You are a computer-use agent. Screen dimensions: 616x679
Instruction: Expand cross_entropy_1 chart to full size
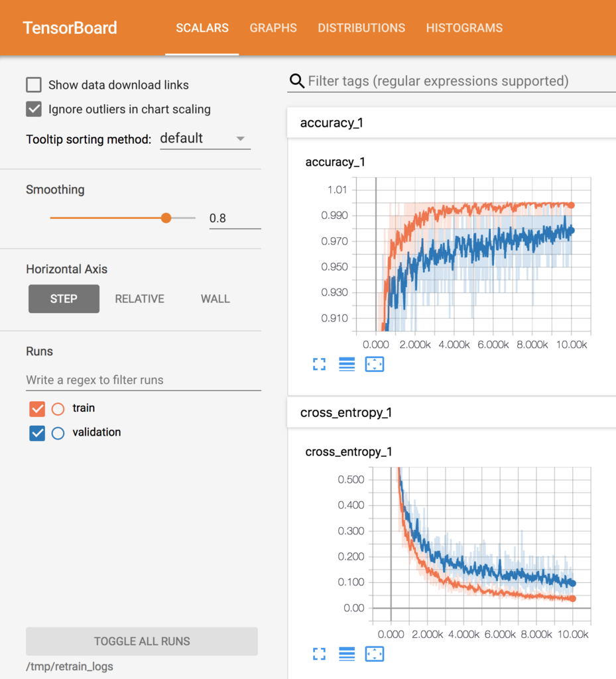click(x=319, y=654)
